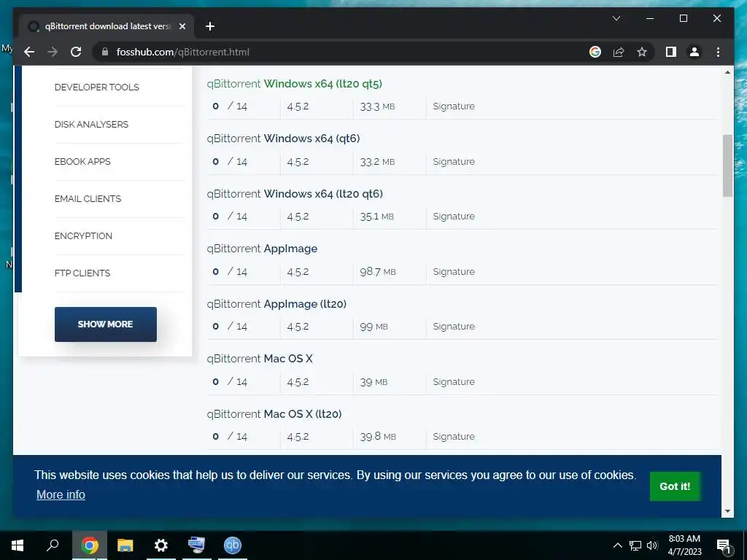This screenshot has width=747, height=560.
Task: Open the Google icon in address bar
Action: tap(595, 52)
